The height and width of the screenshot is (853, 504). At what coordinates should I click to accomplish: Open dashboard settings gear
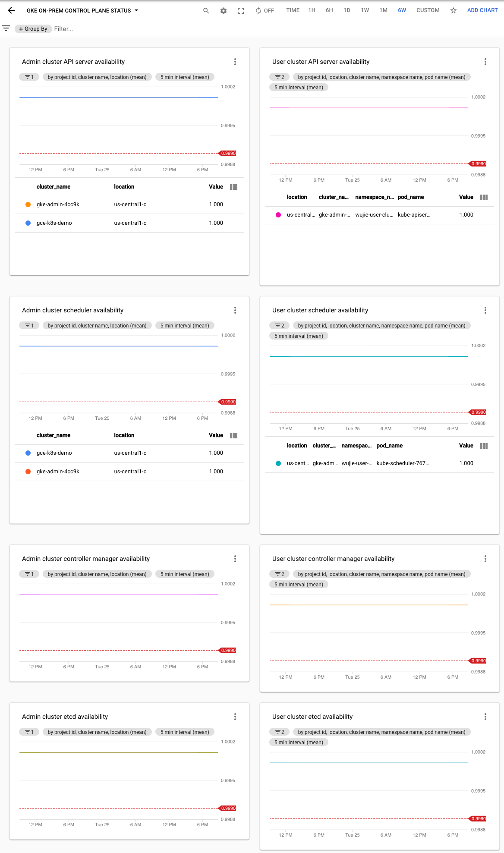[x=224, y=11]
